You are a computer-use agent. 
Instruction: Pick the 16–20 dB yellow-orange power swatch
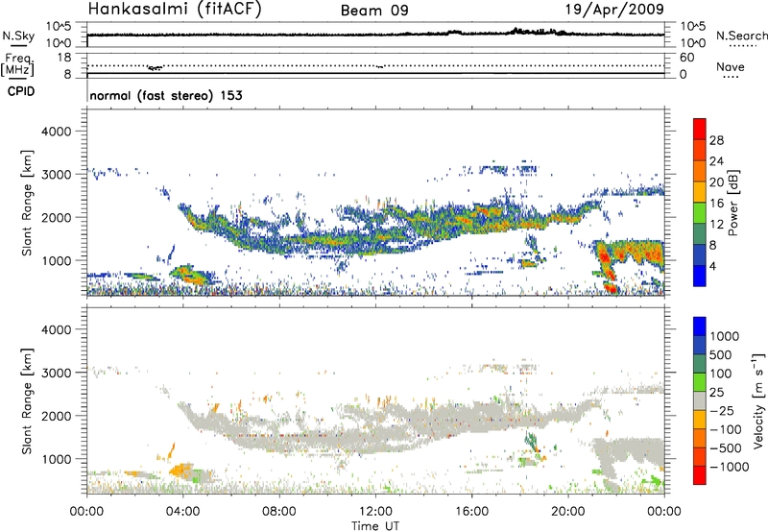tap(700, 192)
